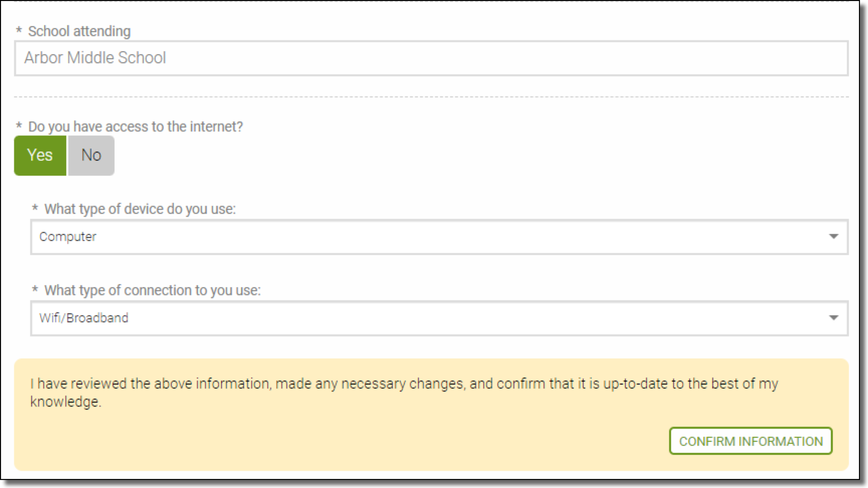Expand the device type dropdown arrow
The width and height of the screenshot is (868, 488).
coord(833,236)
